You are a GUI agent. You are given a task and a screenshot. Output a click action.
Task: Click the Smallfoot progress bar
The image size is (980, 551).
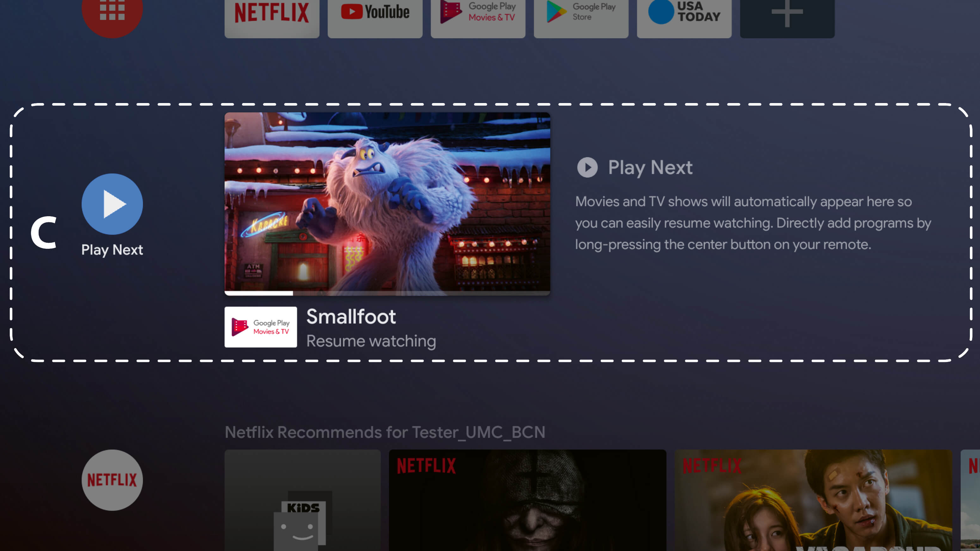tap(387, 293)
